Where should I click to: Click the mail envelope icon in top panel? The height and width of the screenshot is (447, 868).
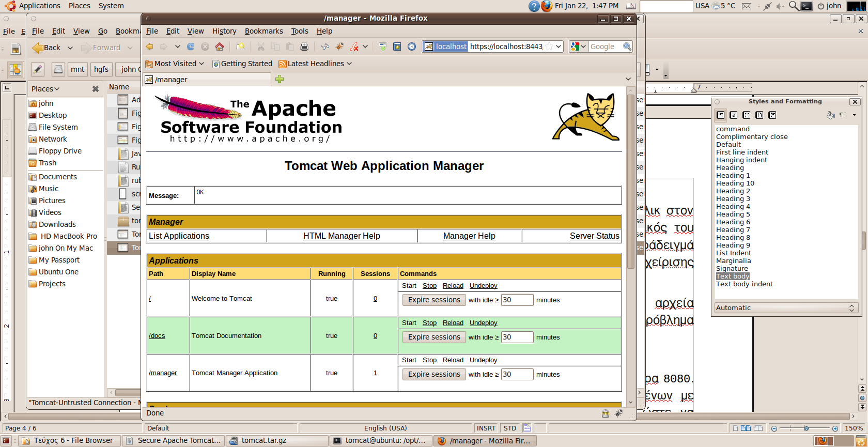pyautogui.click(x=747, y=6)
